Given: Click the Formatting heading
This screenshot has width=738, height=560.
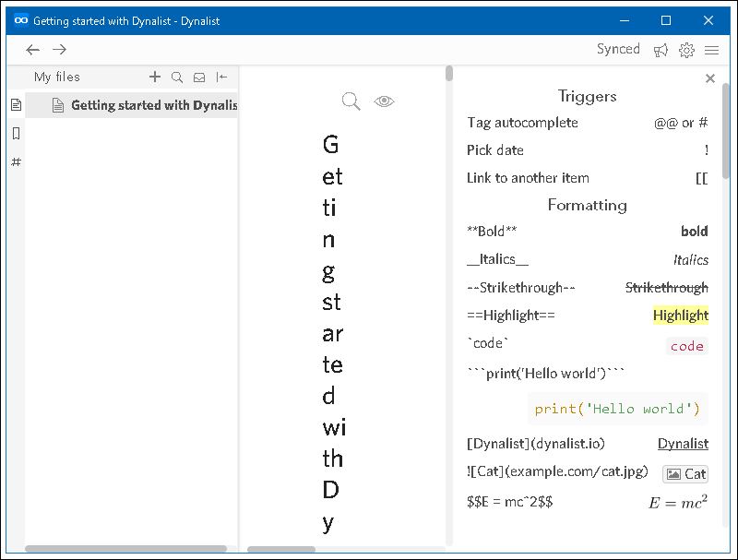Looking at the screenshot, I should tap(588, 205).
